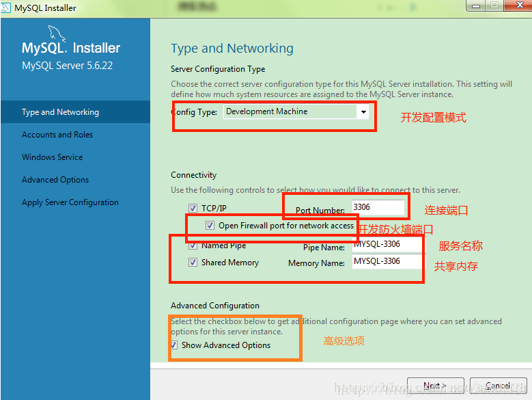Toggle Show Advanced Options checkbox
Image resolution: width=532 pixels, height=400 pixels.
coord(173,345)
